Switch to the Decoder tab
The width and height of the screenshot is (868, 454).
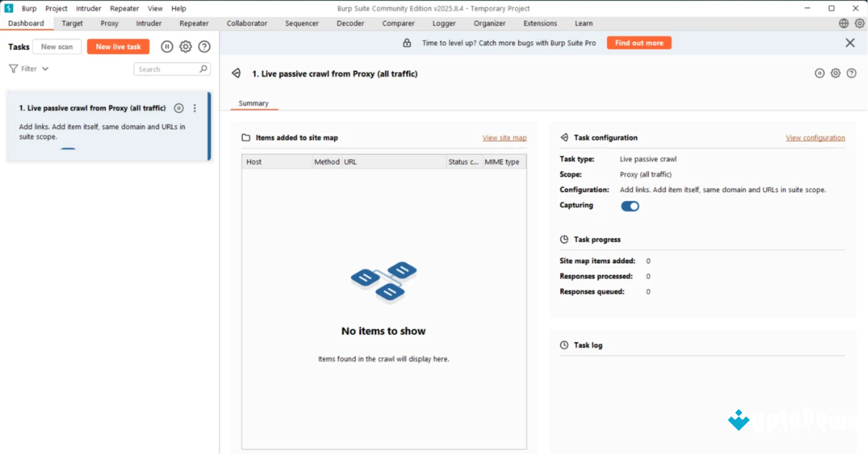click(x=350, y=22)
